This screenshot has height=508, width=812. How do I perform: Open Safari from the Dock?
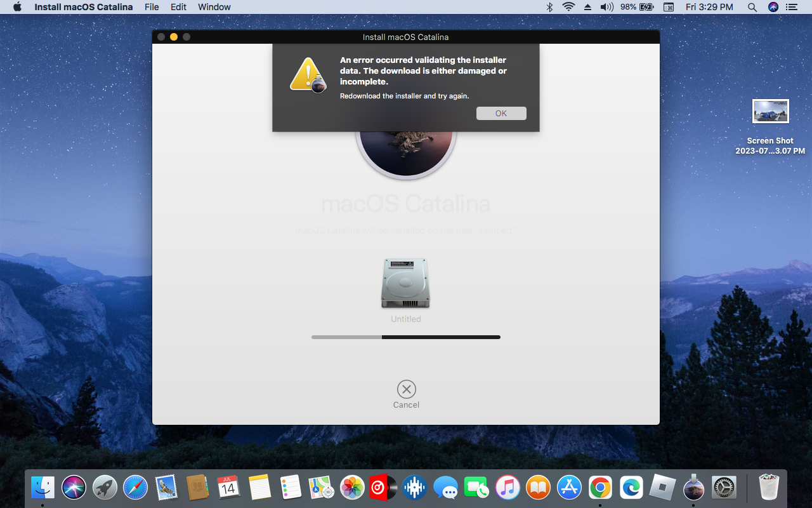point(135,487)
